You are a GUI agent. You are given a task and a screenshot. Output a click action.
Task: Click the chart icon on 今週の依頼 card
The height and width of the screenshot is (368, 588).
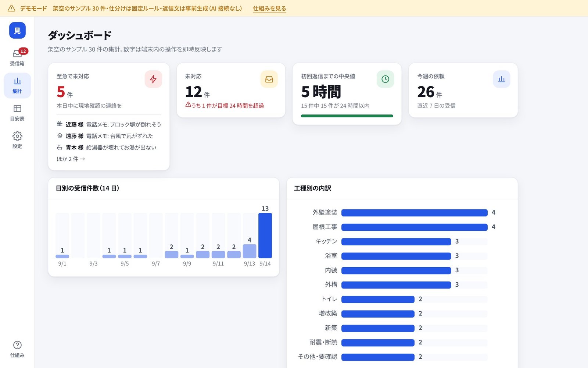coord(501,79)
